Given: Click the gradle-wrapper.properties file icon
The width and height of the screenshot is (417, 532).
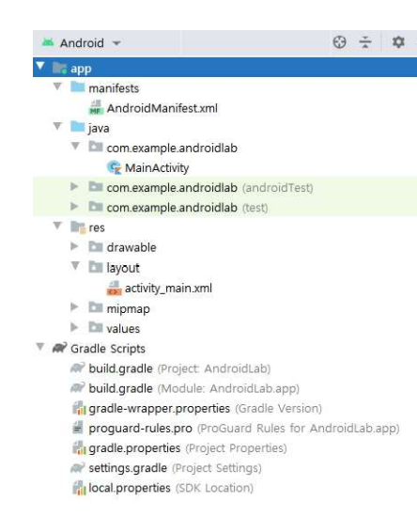Looking at the screenshot, I should point(79,408).
